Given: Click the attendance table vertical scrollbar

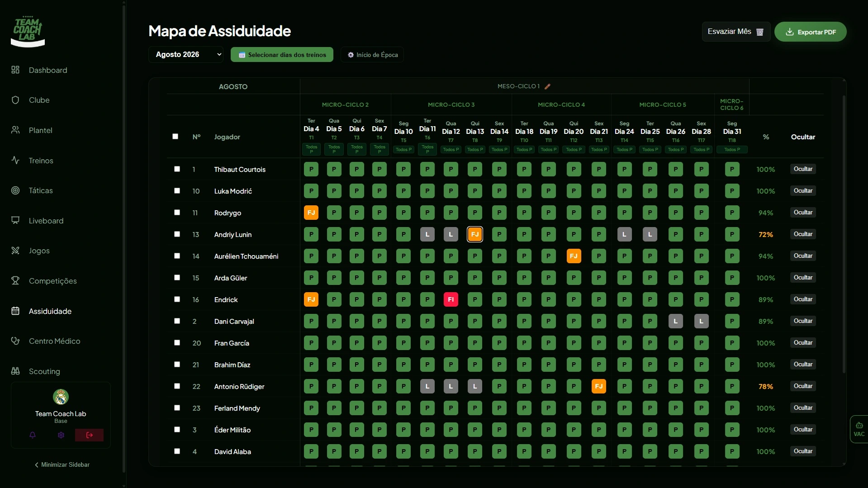Looking at the screenshot, I should tap(844, 234).
